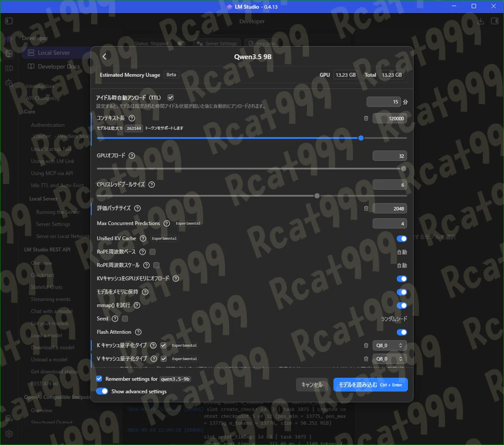Open K cache quantization help icon
The height and width of the screenshot is (445, 504).
pos(153,345)
